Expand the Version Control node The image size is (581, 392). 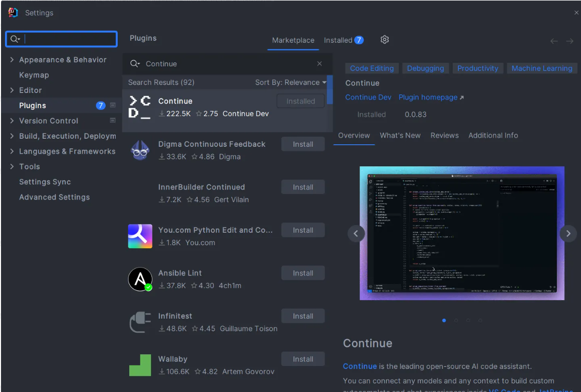pos(12,121)
